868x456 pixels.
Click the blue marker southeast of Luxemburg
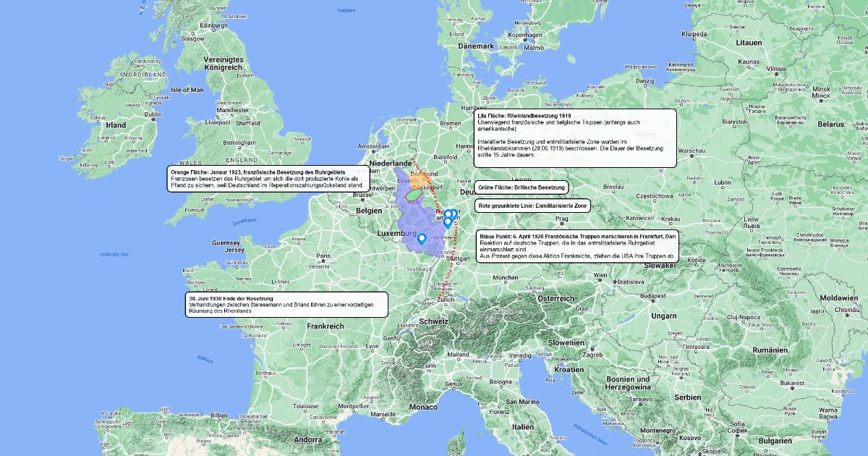(x=422, y=238)
